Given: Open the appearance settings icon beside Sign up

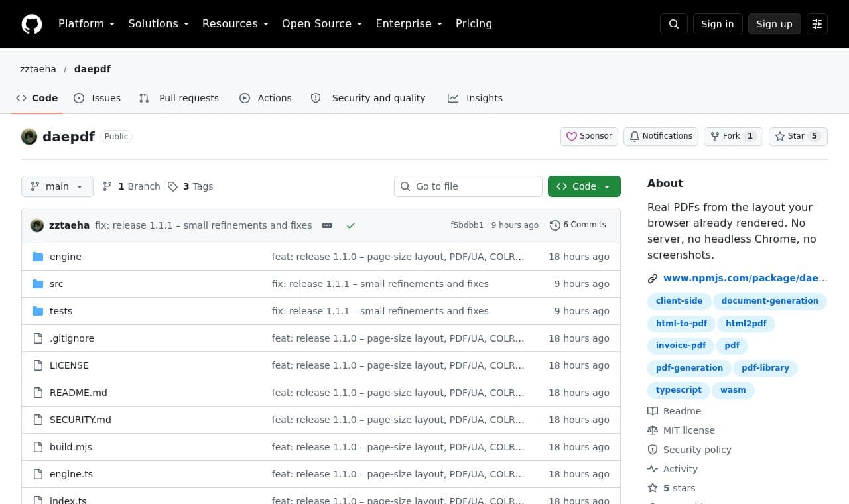Looking at the screenshot, I should (x=817, y=24).
